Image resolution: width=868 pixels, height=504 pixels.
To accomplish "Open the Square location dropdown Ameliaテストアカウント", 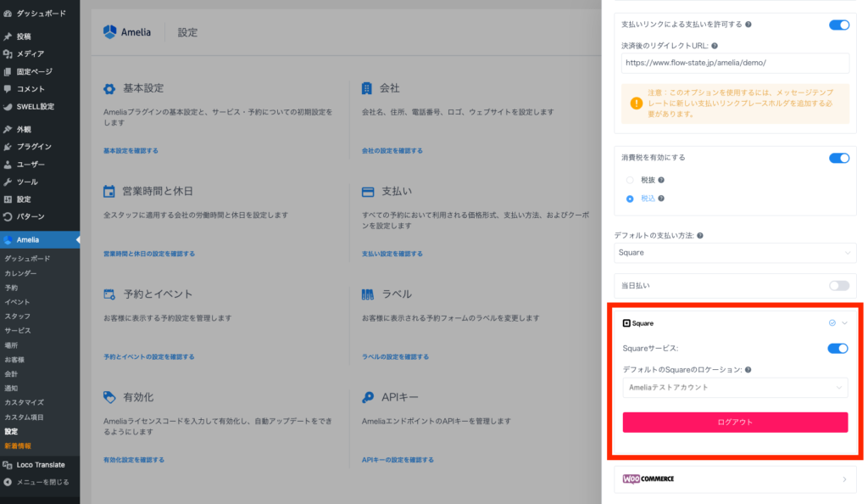I will (735, 388).
